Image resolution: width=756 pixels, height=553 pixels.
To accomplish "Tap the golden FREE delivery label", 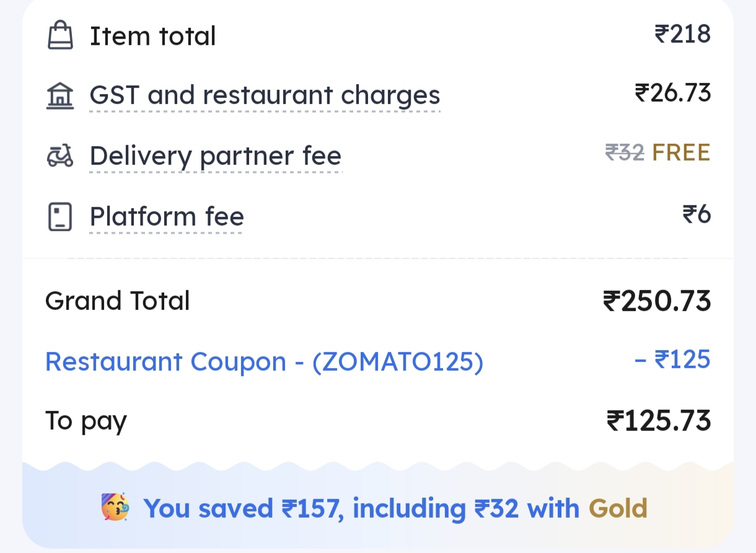I will pos(681,153).
